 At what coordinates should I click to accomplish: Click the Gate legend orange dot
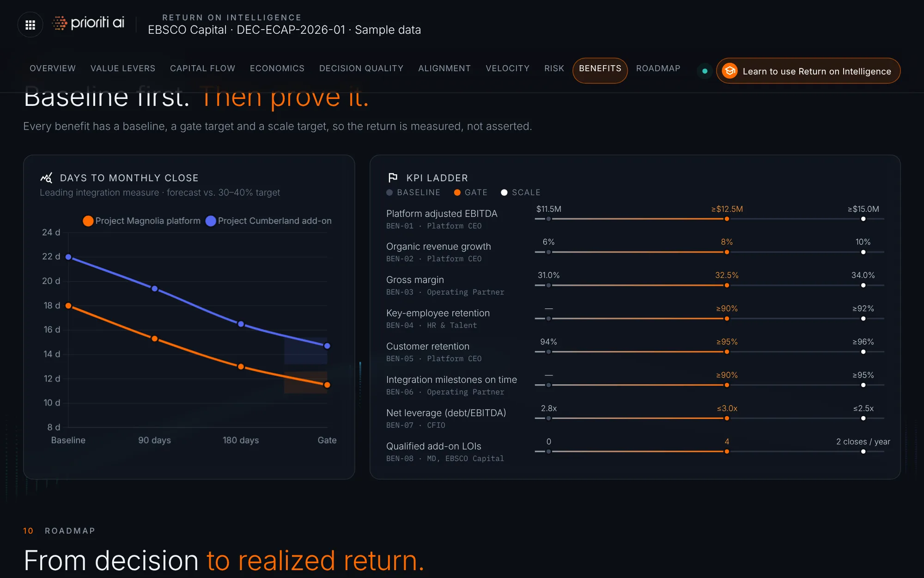[x=457, y=192]
